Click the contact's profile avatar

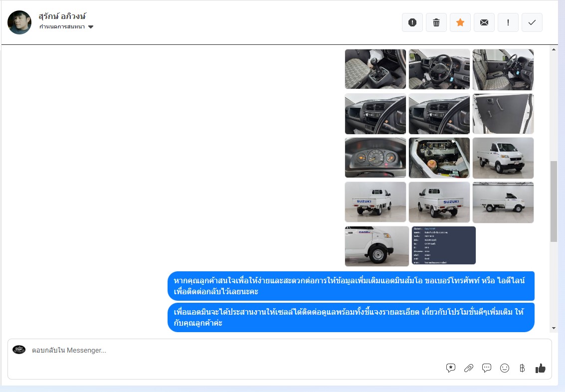click(x=19, y=22)
